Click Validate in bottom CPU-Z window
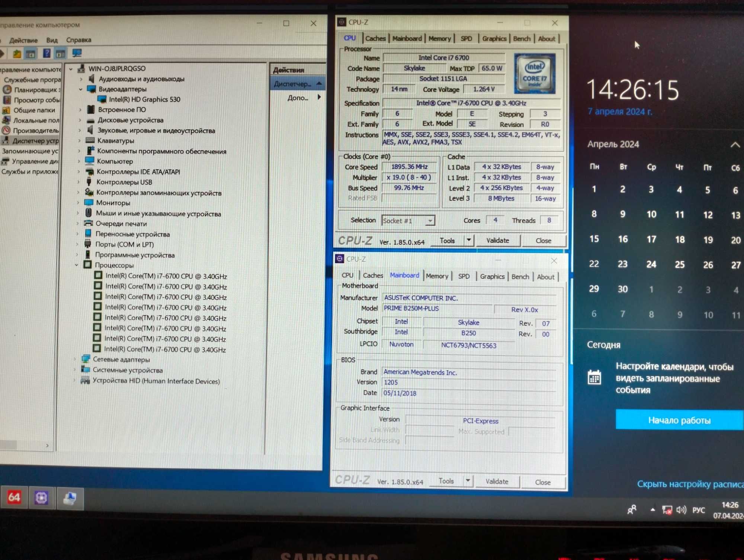The image size is (744, 560). click(x=497, y=482)
